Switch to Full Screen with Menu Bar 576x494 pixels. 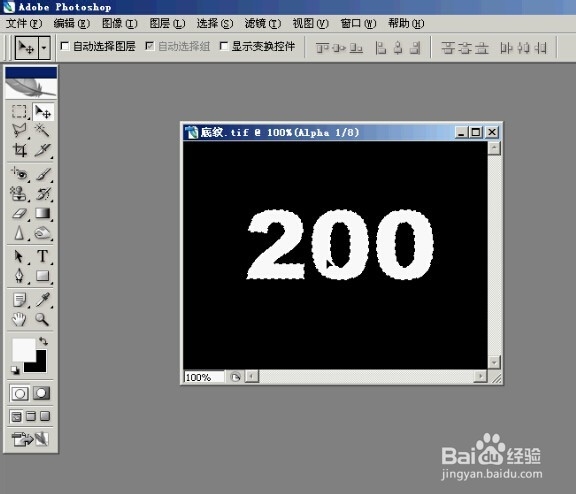[31, 417]
